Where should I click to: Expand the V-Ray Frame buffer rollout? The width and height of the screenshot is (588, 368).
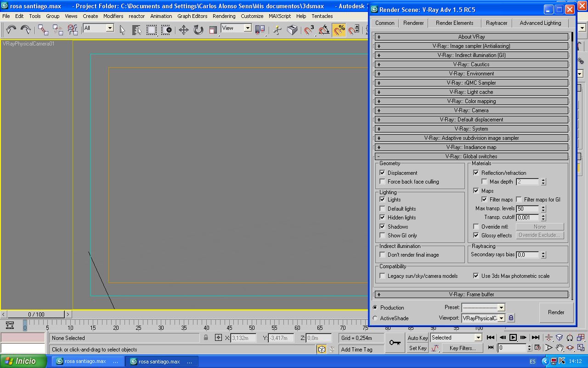(x=471, y=294)
